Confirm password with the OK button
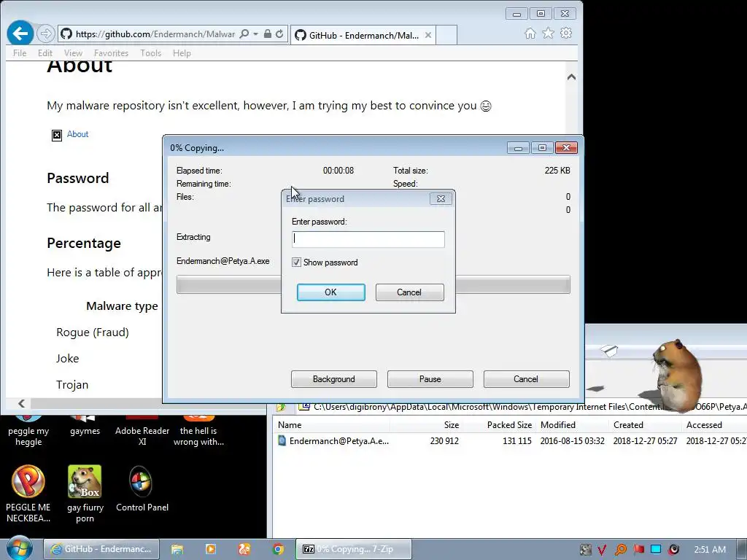The width and height of the screenshot is (747, 560). pos(330,292)
